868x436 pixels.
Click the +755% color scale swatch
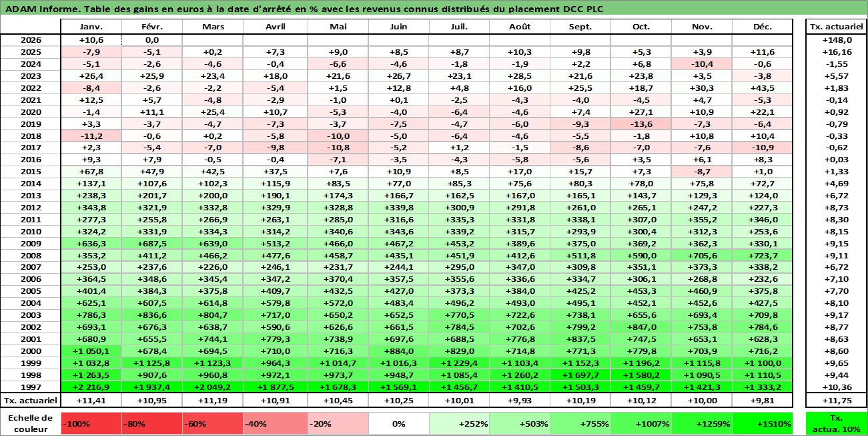(580, 423)
